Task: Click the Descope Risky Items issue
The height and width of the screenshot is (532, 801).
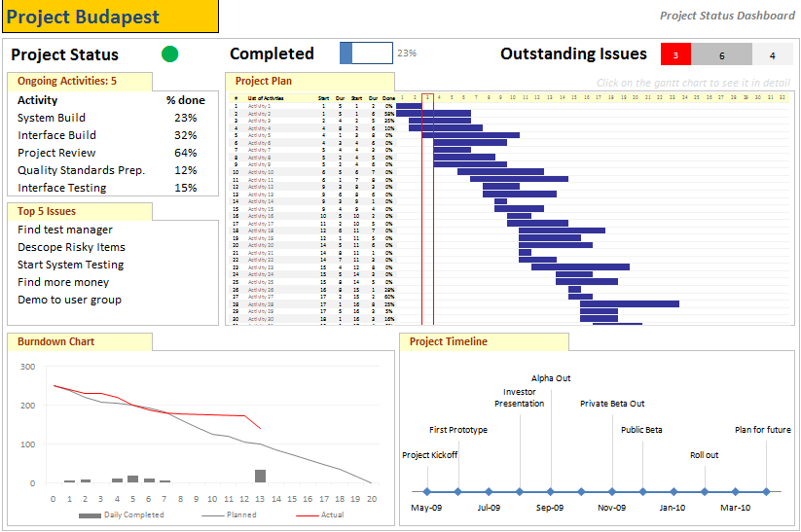Action: point(71,247)
